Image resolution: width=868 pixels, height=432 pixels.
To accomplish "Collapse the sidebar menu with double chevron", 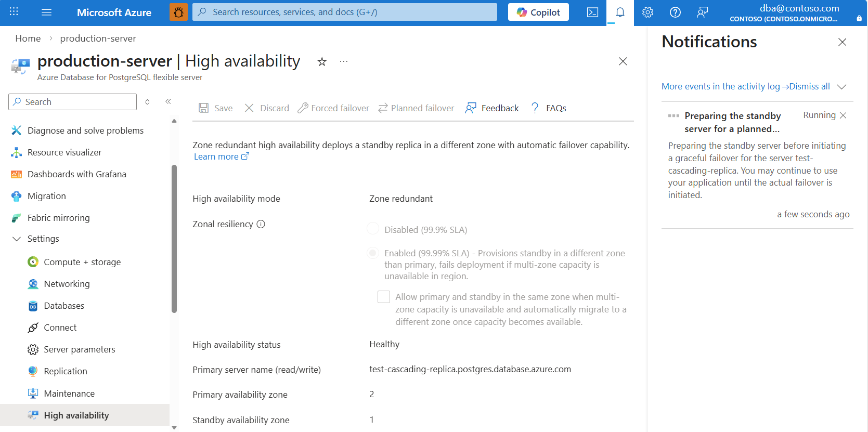I will click(x=168, y=101).
